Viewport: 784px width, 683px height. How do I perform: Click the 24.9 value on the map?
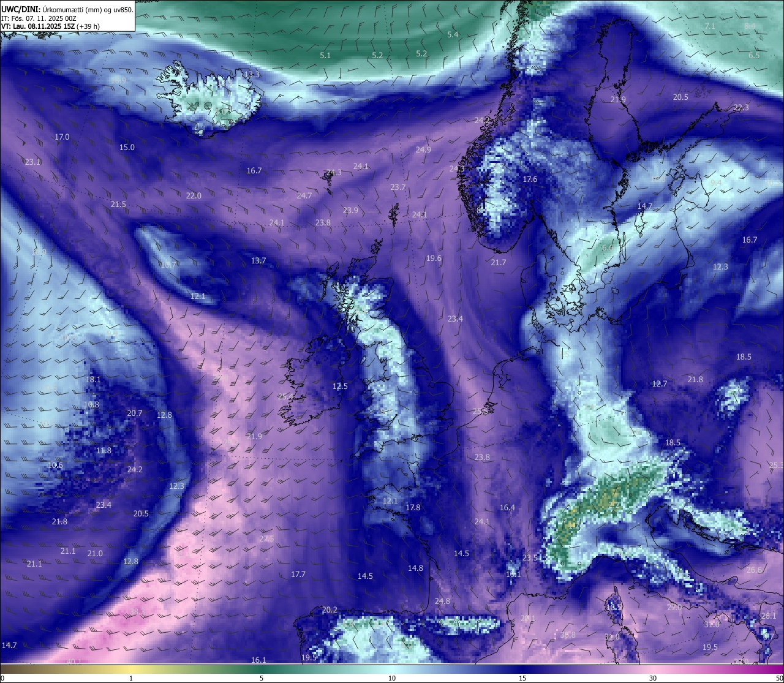coord(423,150)
